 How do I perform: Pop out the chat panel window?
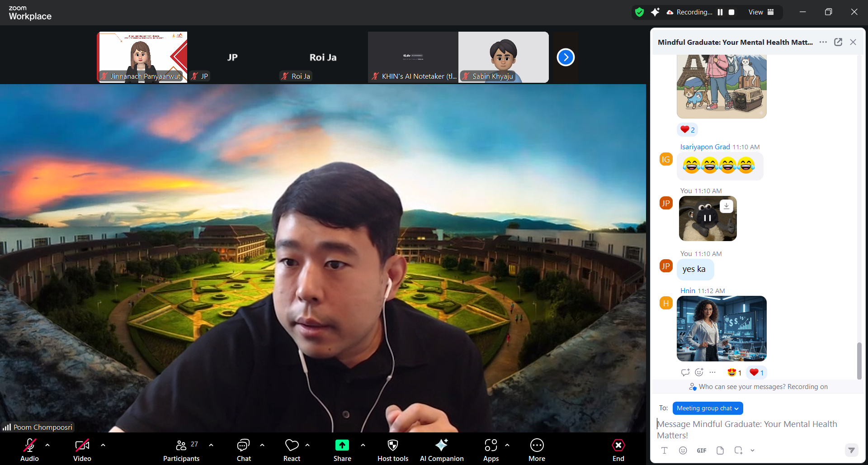tap(838, 42)
